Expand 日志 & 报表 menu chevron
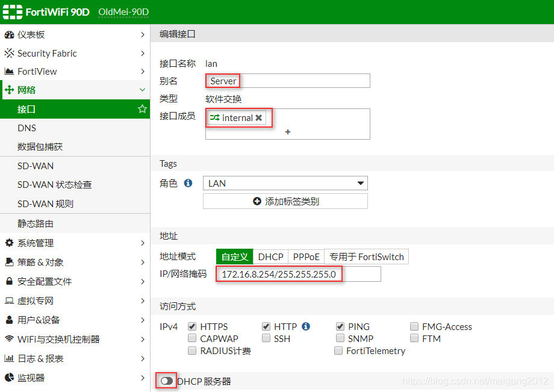The image size is (554, 392). tap(142, 358)
